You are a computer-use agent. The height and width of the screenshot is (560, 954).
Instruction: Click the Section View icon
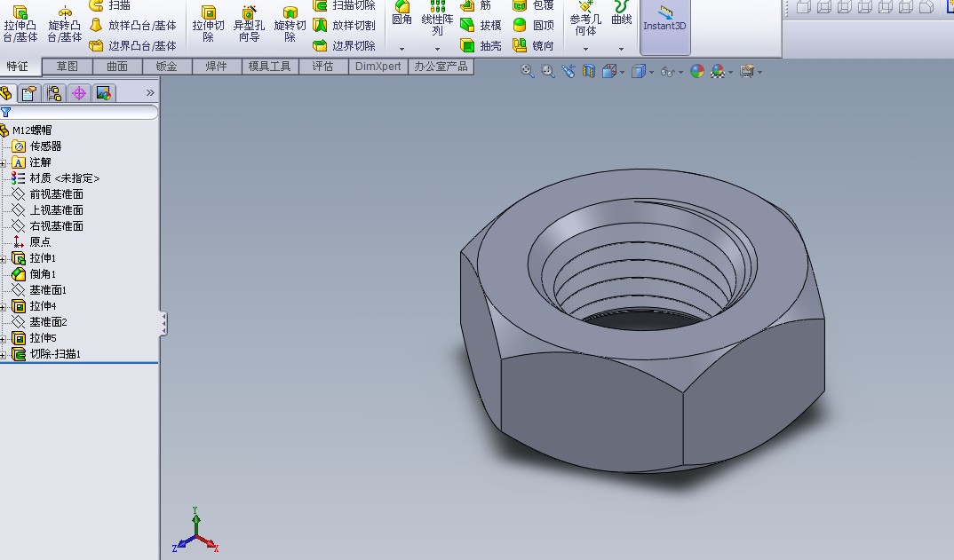click(588, 72)
